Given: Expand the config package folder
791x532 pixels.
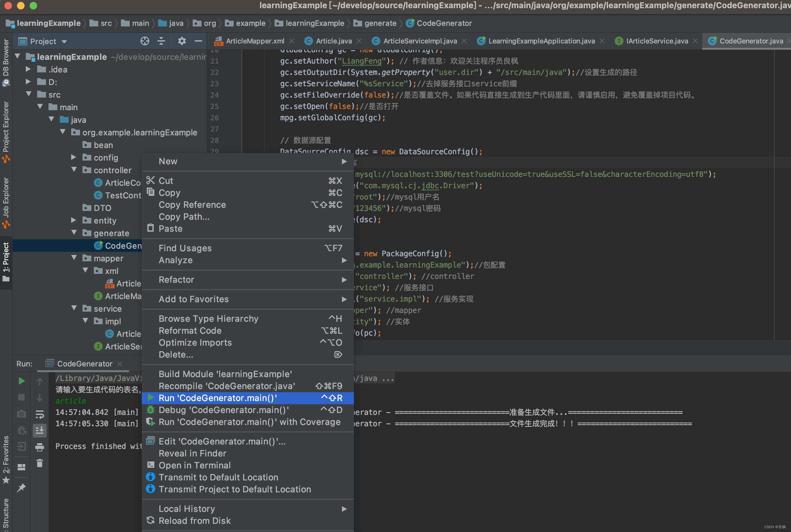Looking at the screenshot, I should (74, 157).
